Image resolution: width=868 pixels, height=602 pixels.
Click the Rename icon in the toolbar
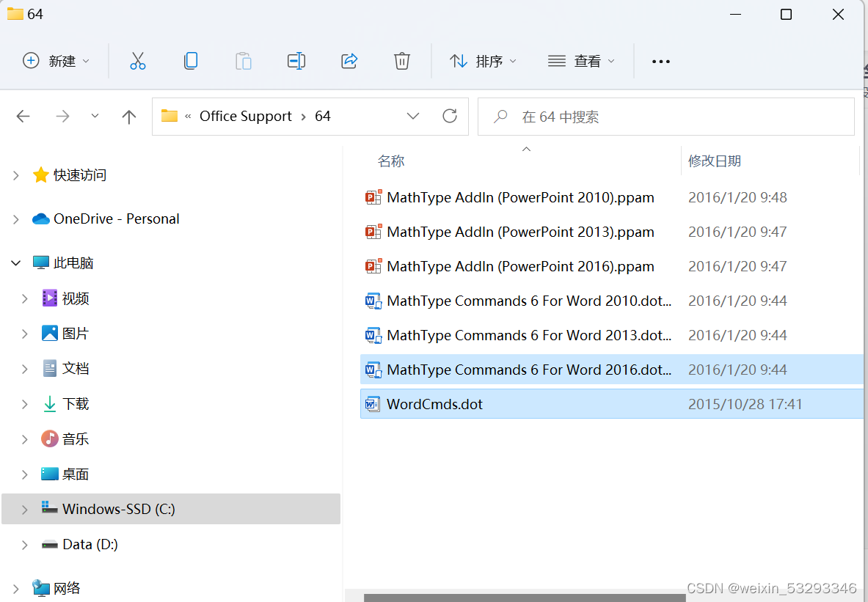[x=296, y=61]
